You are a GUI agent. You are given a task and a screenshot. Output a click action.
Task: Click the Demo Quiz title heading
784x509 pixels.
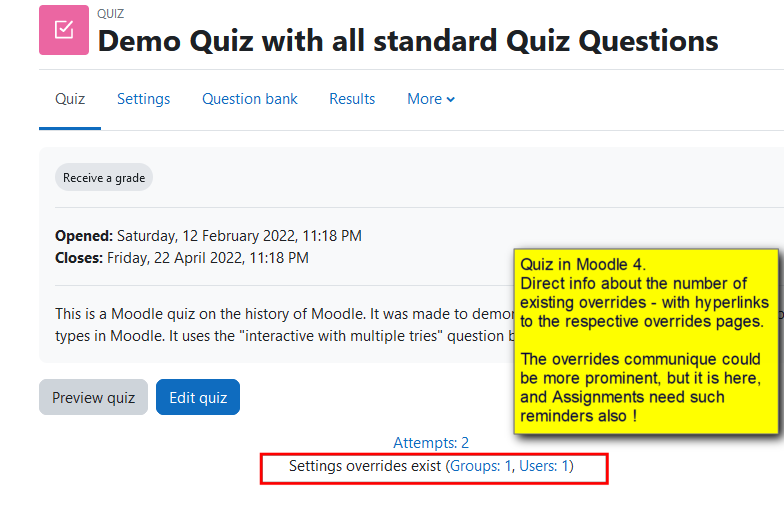[408, 41]
